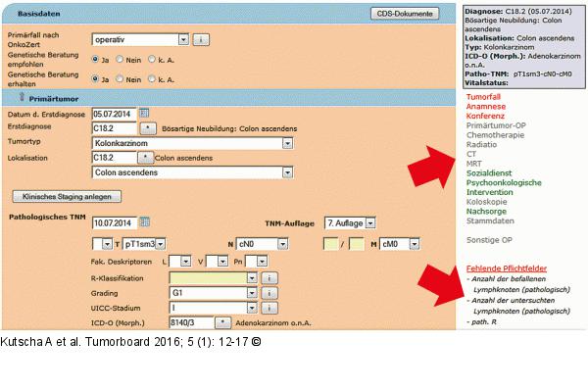This screenshot has height=390, width=588.
Task: Open Chemotherapie in the side menu
Action: point(495,135)
